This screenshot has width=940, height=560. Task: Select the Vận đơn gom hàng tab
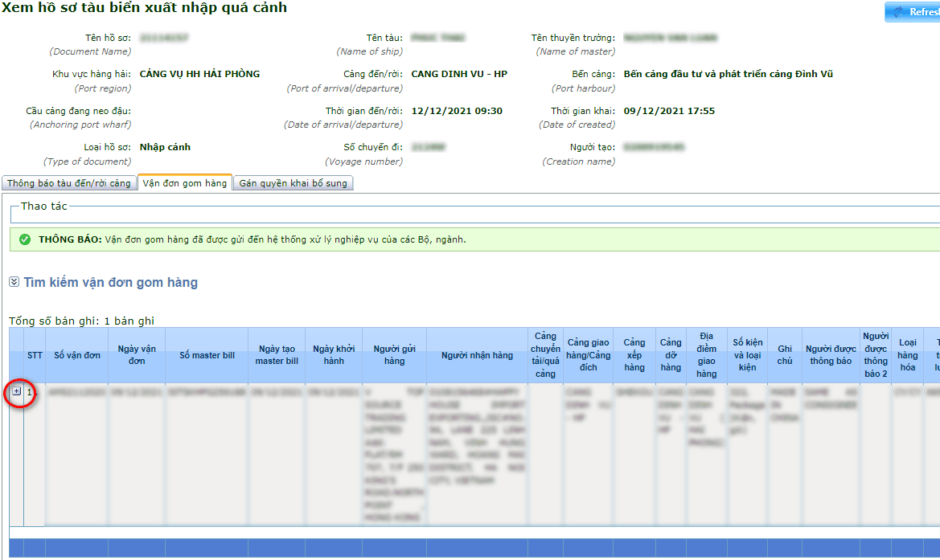[185, 183]
